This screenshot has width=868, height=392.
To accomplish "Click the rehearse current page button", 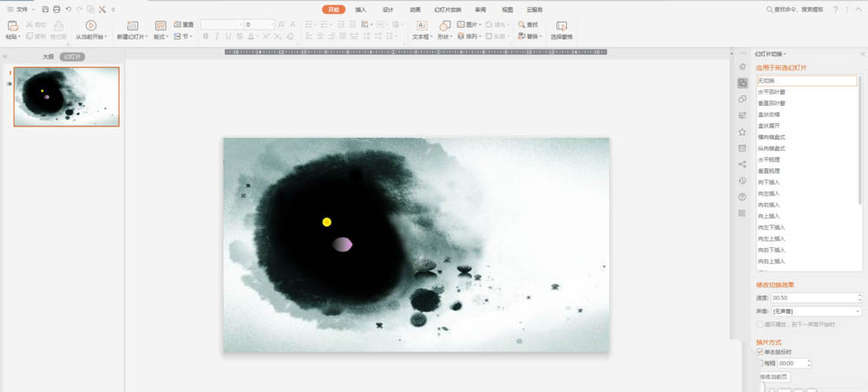I will point(774,377).
